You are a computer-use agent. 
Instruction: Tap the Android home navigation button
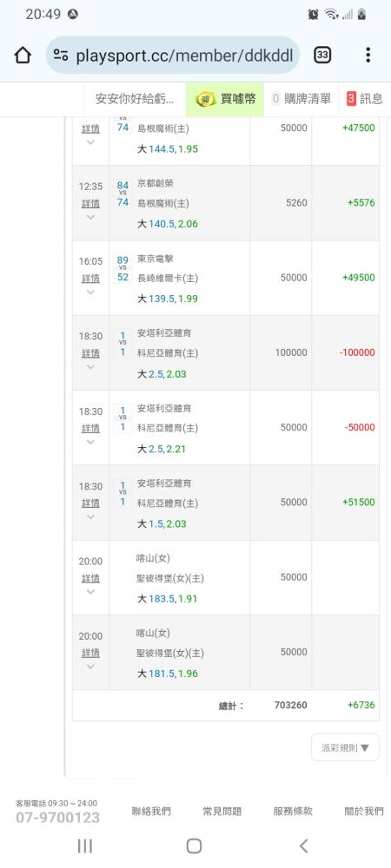tap(194, 845)
